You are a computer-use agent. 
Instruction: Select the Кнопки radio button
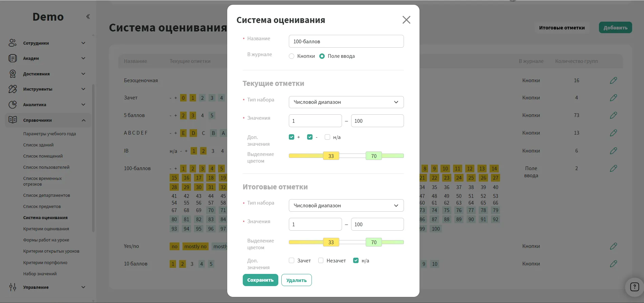(292, 56)
